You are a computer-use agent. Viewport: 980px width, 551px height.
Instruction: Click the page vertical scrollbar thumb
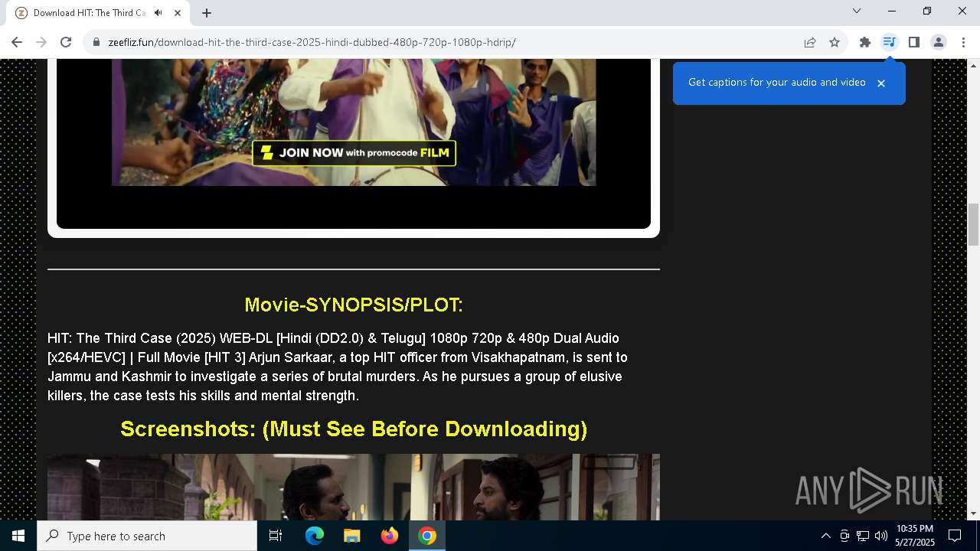(x=973, y=224)
